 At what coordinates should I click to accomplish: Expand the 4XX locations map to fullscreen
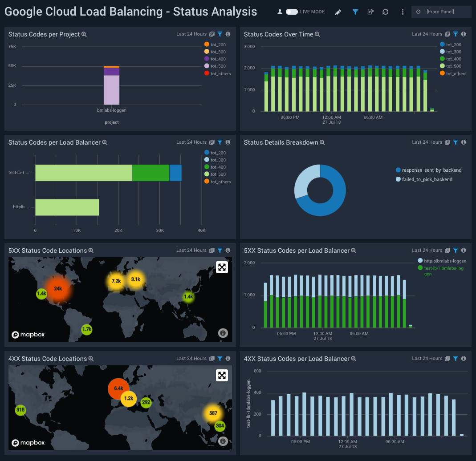[222, 375]
